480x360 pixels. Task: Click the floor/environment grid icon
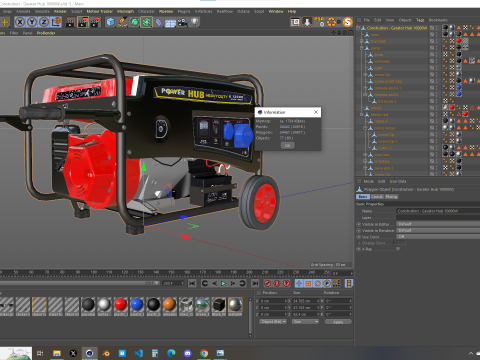tap(170, 23)
